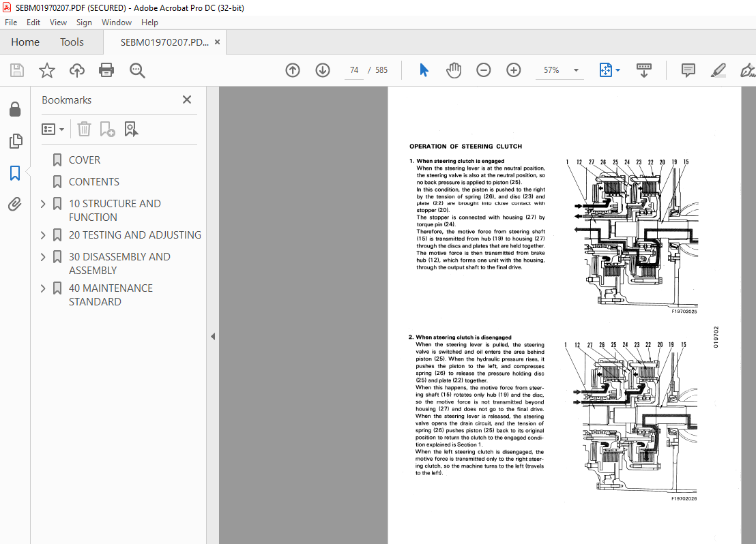
Task: Open 40 MAINTENANCE STANDARD bookmark
Action: coord(111,295)
